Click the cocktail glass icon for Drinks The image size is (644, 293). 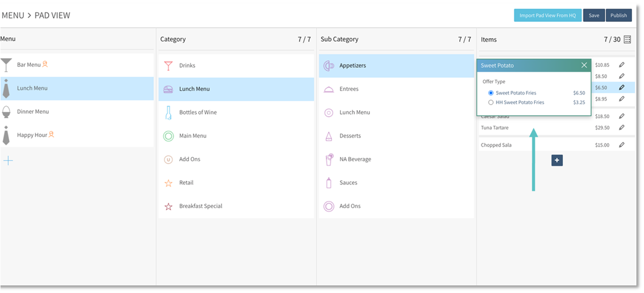(x=168, y=66)
